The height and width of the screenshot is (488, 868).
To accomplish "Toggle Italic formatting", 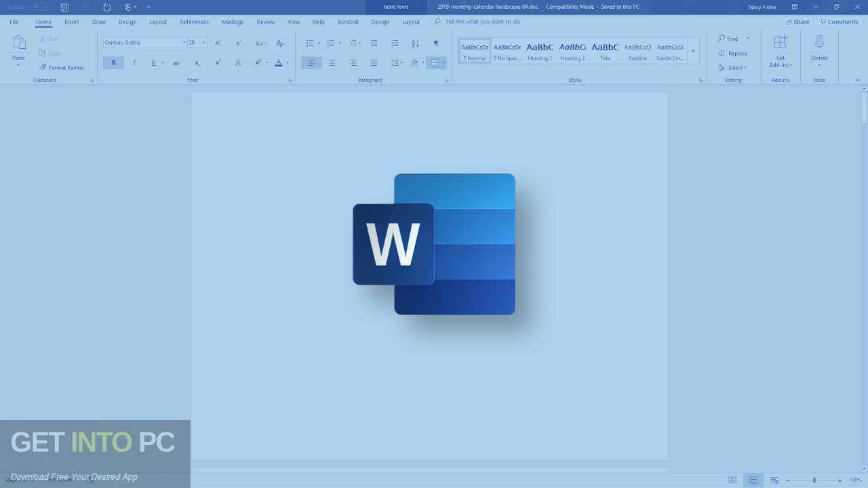I will coord(134,62).
